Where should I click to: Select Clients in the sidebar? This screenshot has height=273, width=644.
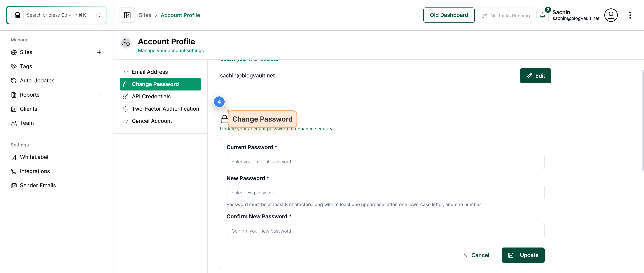(28, 109)
